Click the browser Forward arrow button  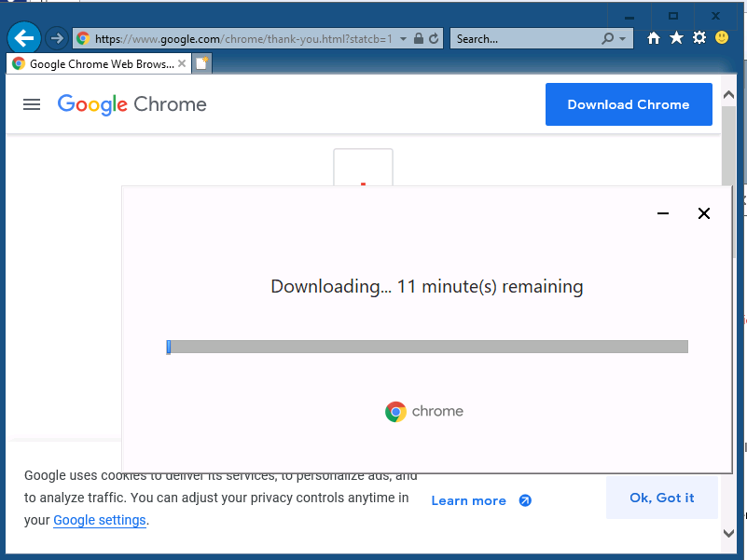point(57,38)
